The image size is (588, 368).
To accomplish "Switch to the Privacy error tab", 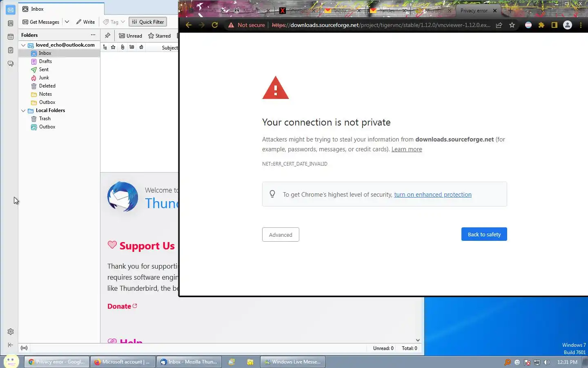I will point(474,11).
